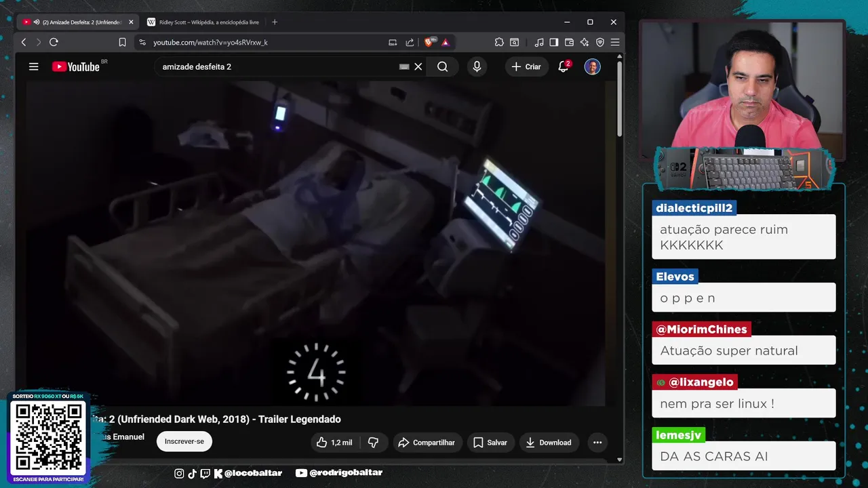Click the browser forward arrow
Image resolution: width=868 pixels, height=488 pixels.
coord(39,42)
